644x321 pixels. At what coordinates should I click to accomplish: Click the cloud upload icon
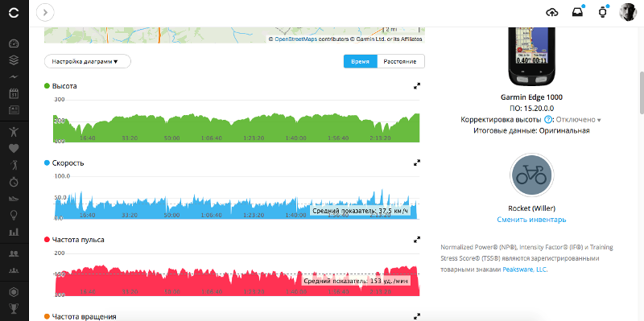(552, 13)
